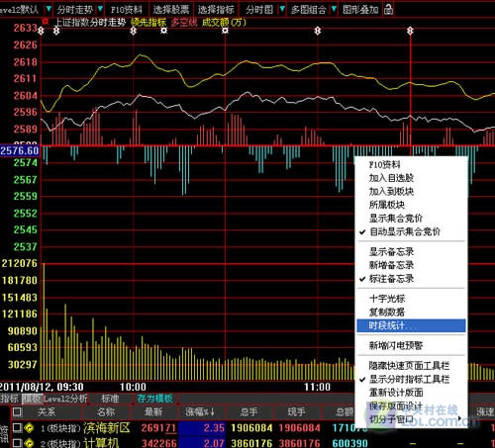
Task: Open the dropdown arrow next to 分时图
Action: tap(282, 9)
